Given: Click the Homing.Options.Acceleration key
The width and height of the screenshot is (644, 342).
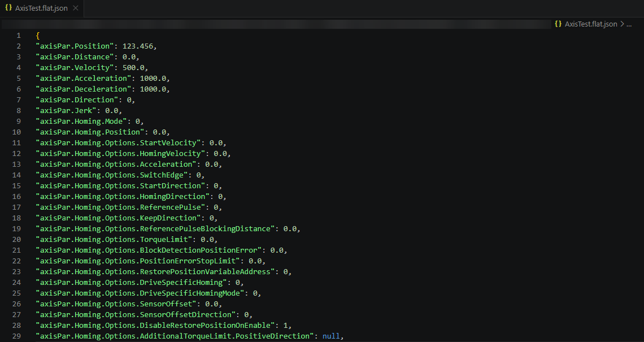Looking at the screenshot, I should [x=116, y=164].
